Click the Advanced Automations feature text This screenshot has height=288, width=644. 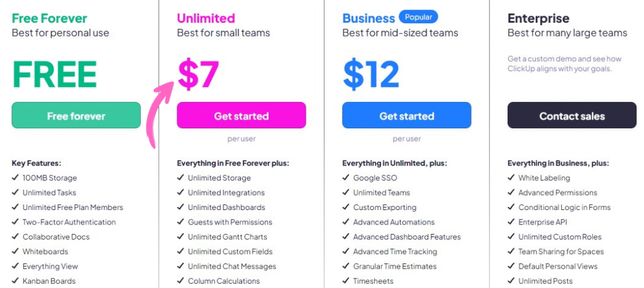pos(394,222)
